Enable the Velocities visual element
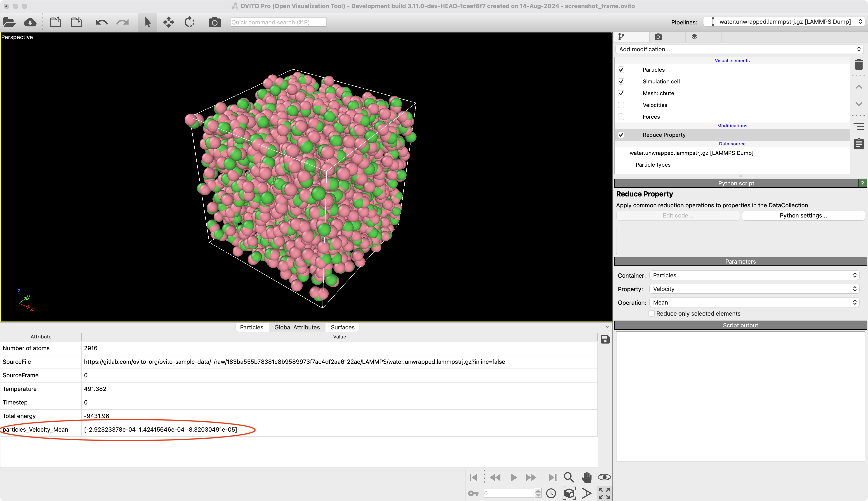Image resolution: width=868 pixels, height=501 pixels. (x=621, y=105)
